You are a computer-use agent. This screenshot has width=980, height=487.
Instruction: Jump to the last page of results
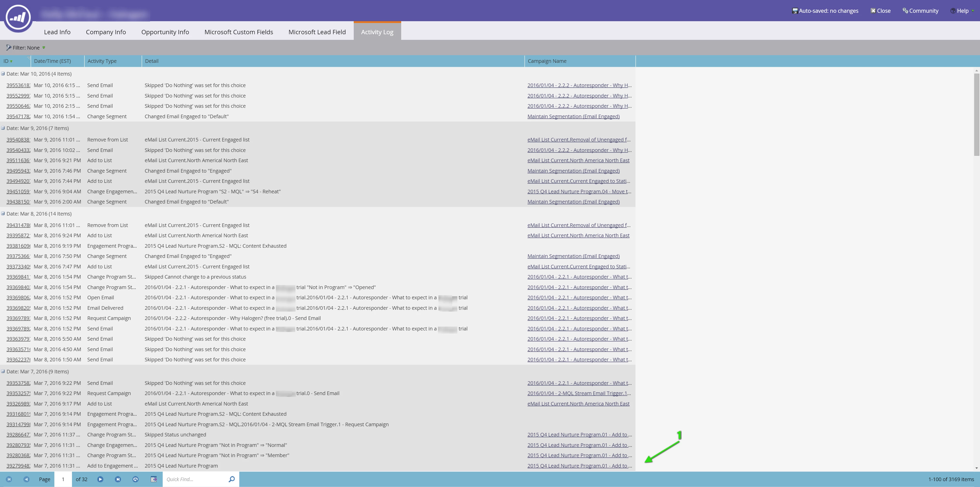[118, 479]
